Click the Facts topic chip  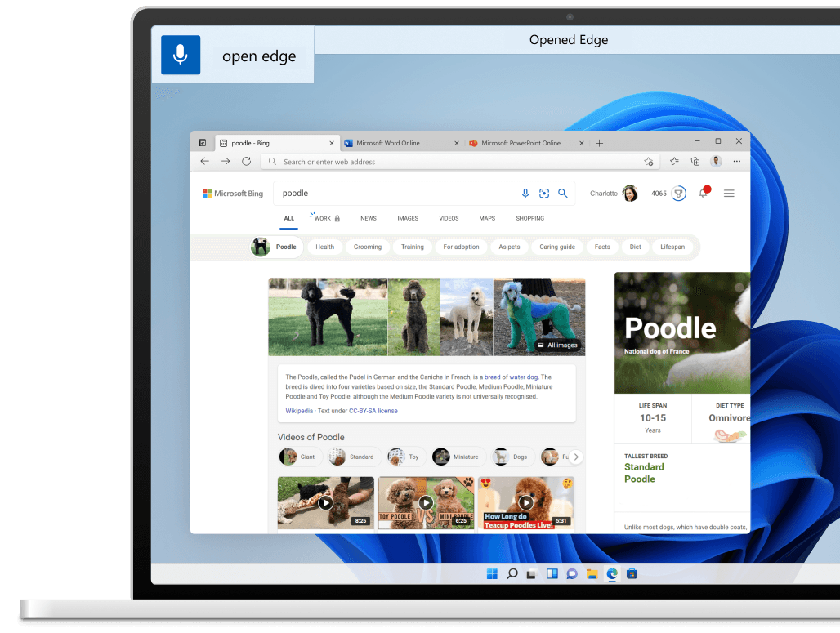tap(602, 247)
